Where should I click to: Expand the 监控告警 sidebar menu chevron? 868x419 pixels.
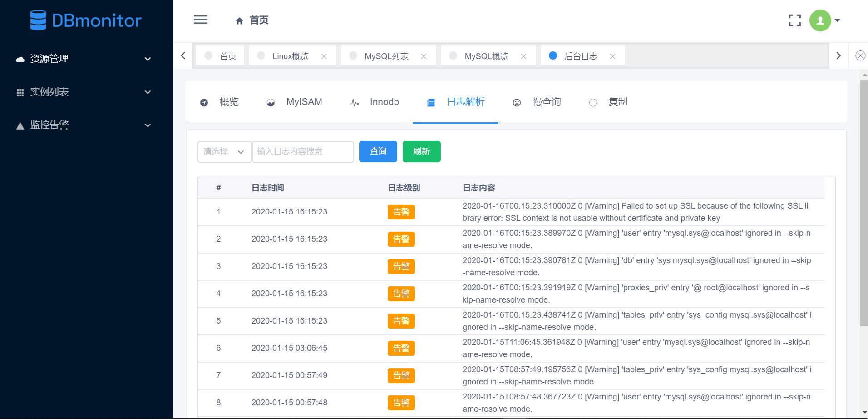click(148, 125)
